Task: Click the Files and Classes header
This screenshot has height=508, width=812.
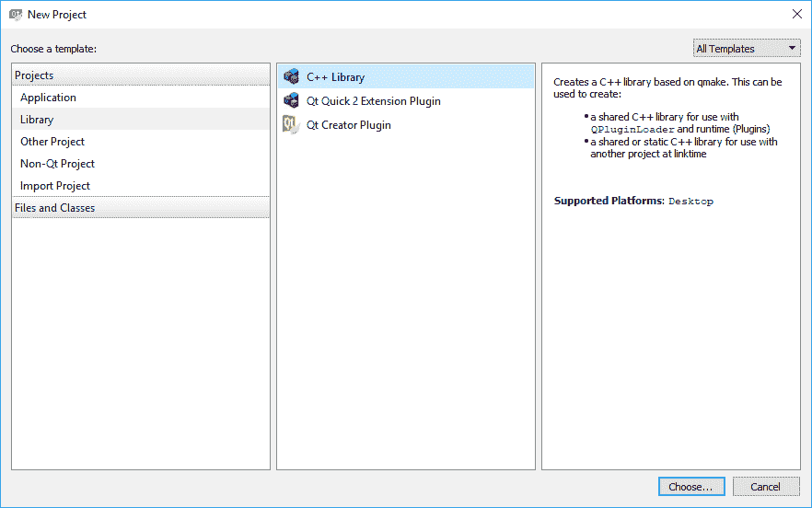Action: coord(140,208)
